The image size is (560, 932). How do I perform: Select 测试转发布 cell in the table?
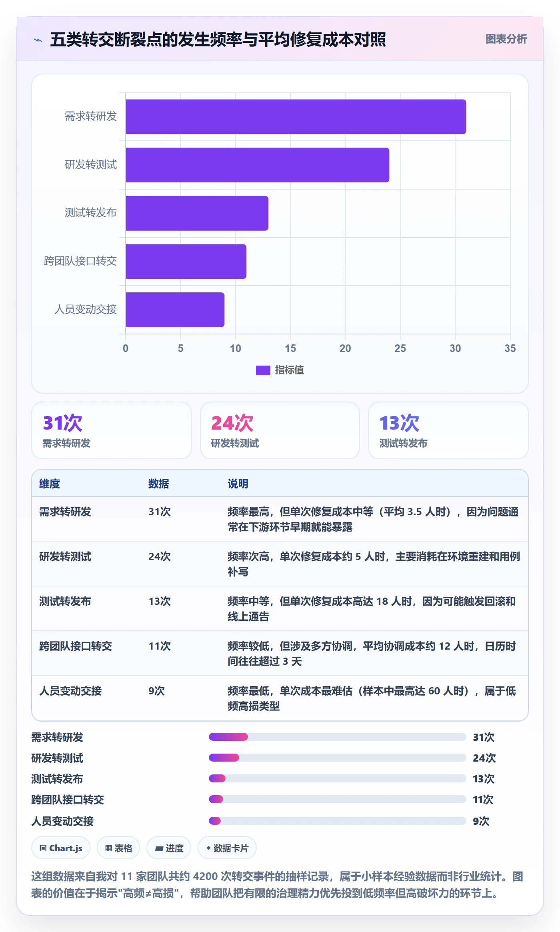click(65, 601)
